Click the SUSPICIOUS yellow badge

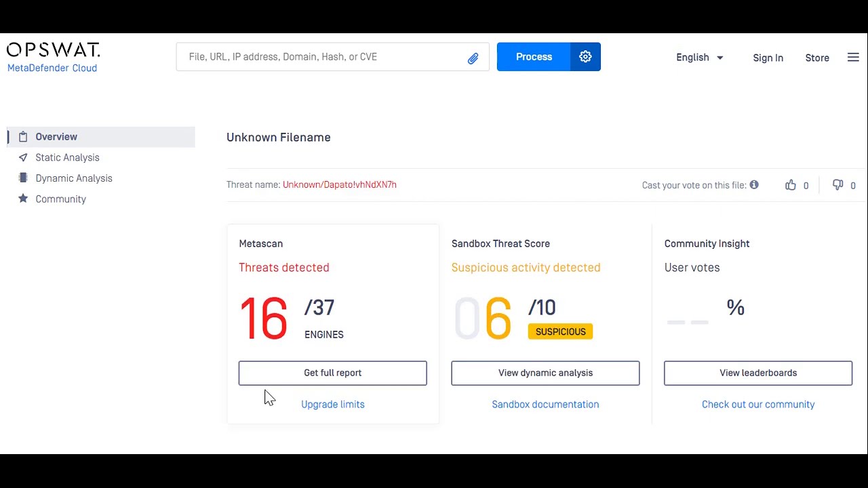tap(560, 331)
